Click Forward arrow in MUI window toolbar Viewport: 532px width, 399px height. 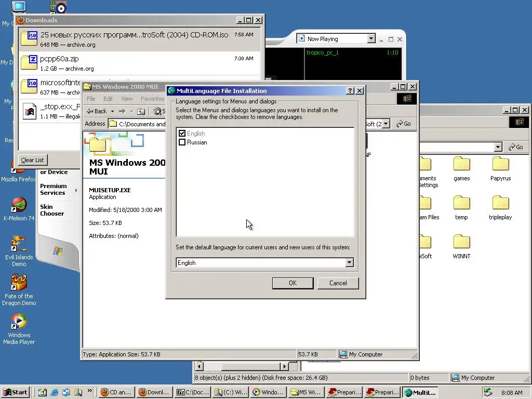[122, 111]
